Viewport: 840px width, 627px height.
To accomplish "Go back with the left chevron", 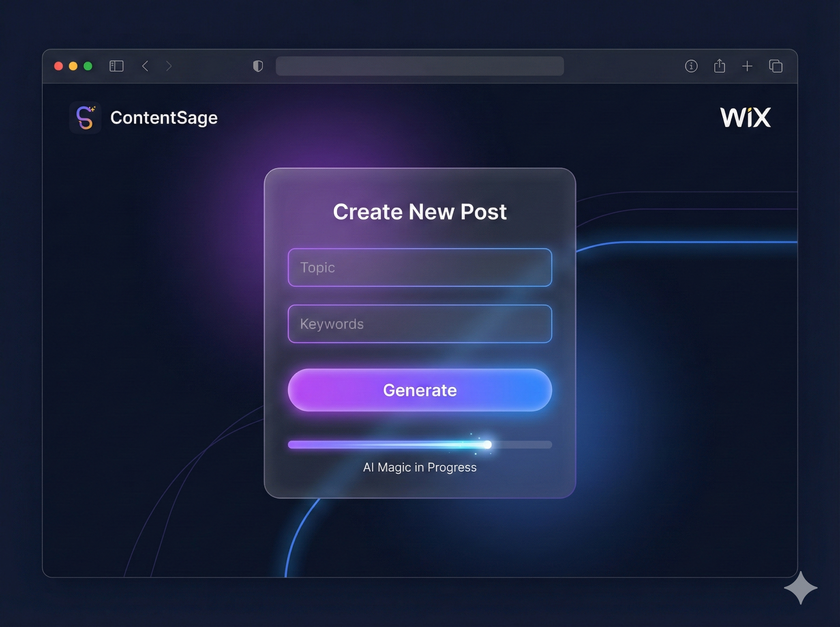I will (145, 66).
